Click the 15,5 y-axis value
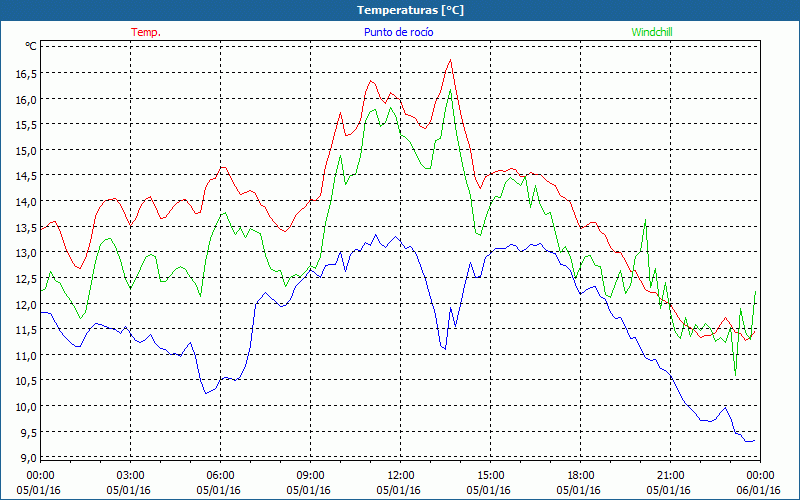The image size is (800, 500). click(27, 125)
